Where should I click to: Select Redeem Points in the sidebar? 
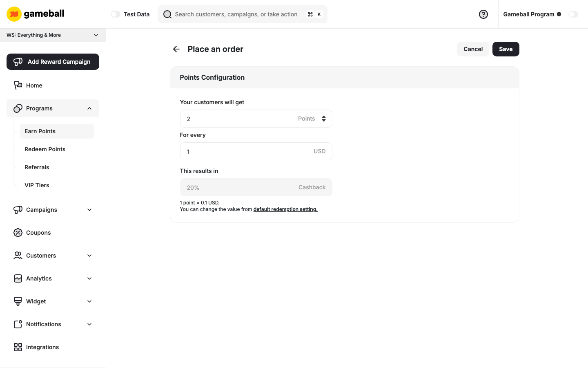pyautogui.click(x=45, y=149)
